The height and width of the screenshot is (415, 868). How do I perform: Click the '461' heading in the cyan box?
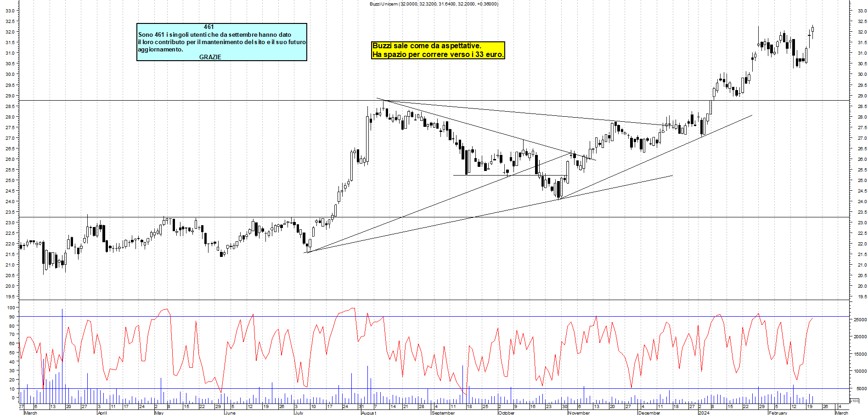pos(209,27)
